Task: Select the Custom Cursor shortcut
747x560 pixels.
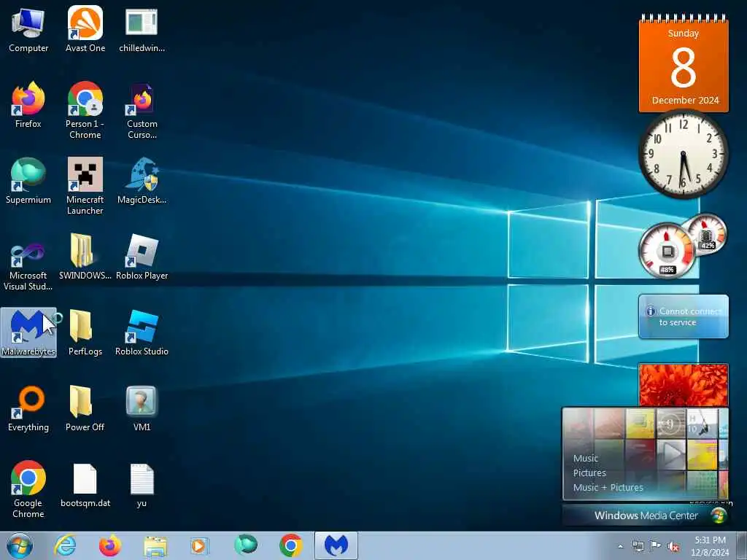Action: click(x=142, y=111)
